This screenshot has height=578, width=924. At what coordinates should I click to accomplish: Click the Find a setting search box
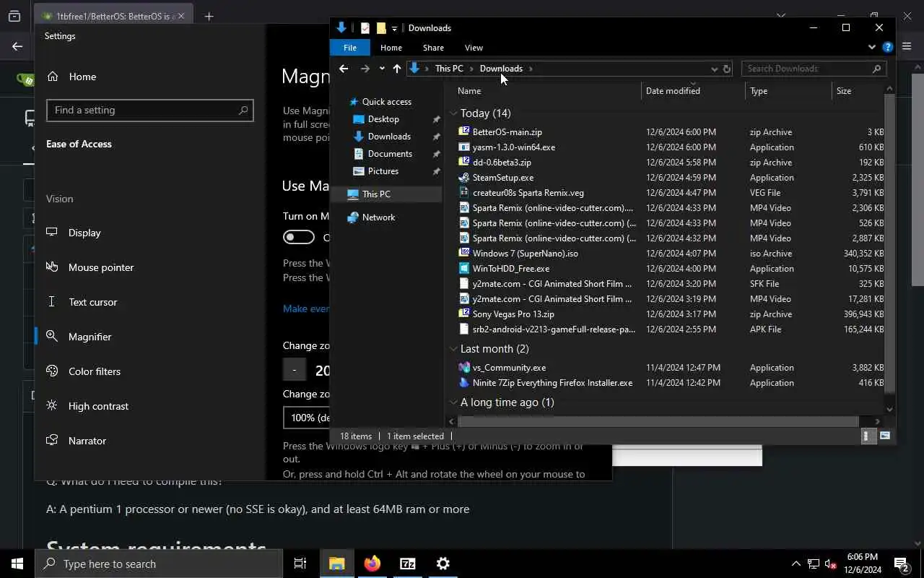click(149, 111)
